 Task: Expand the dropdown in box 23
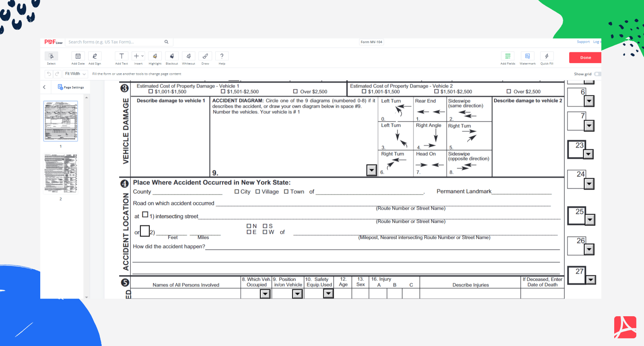[588, 154]
